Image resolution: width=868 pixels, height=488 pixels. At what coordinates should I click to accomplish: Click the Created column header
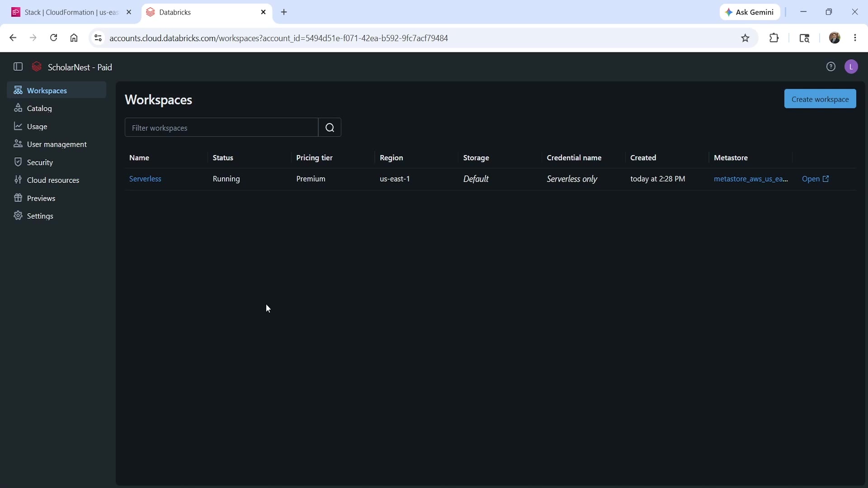coord(643,158)
